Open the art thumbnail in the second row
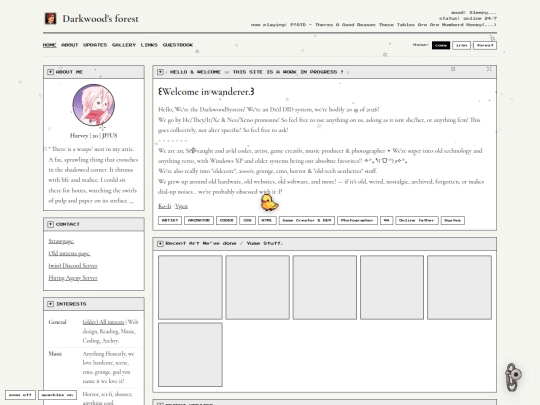 (x=190, y=355)
